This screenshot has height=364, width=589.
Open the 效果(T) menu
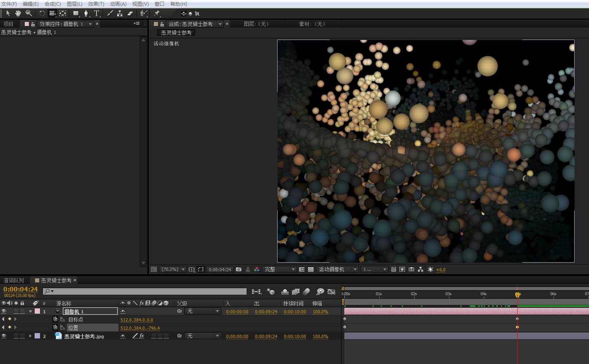96,4
